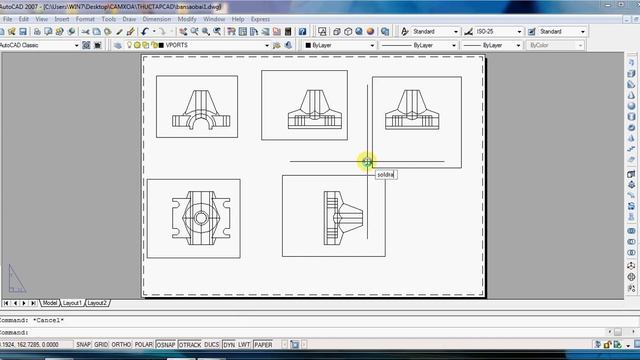Open the QuickCalc calculator icon

(x=288, y=31)
